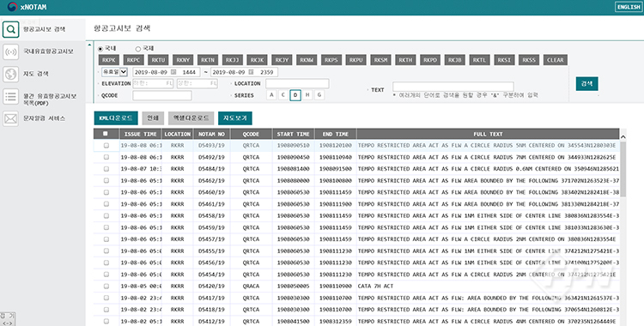This screenshot has height=326, width=644.
Task: Click the LOCATION input field
Action: point(297,83)
